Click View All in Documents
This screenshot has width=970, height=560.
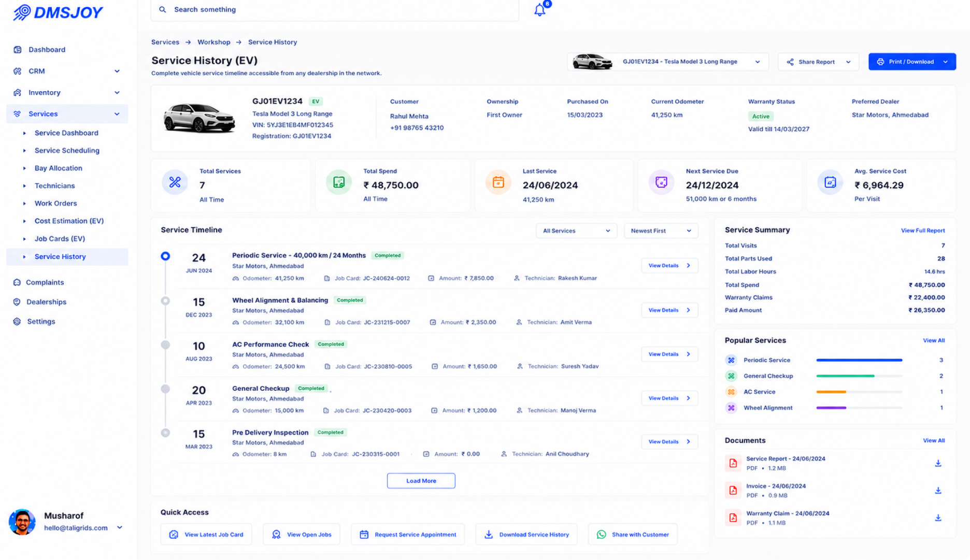934,441
